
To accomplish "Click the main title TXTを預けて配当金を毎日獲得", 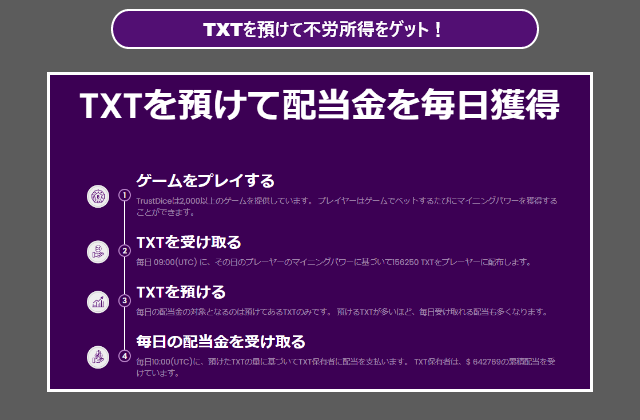I will point(319,107).
